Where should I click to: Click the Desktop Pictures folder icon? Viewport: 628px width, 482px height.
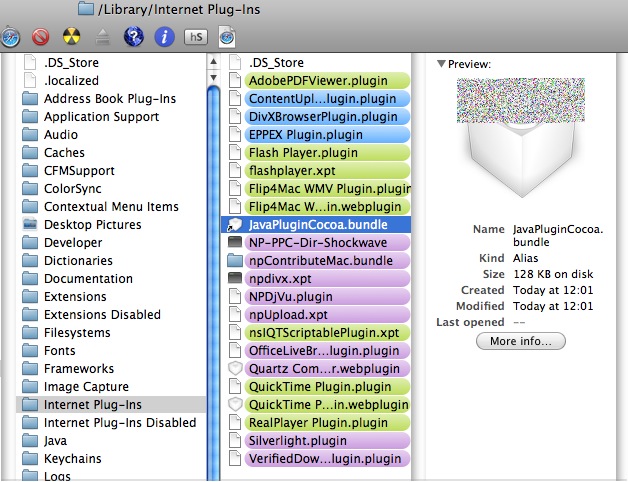click(30, 224)
